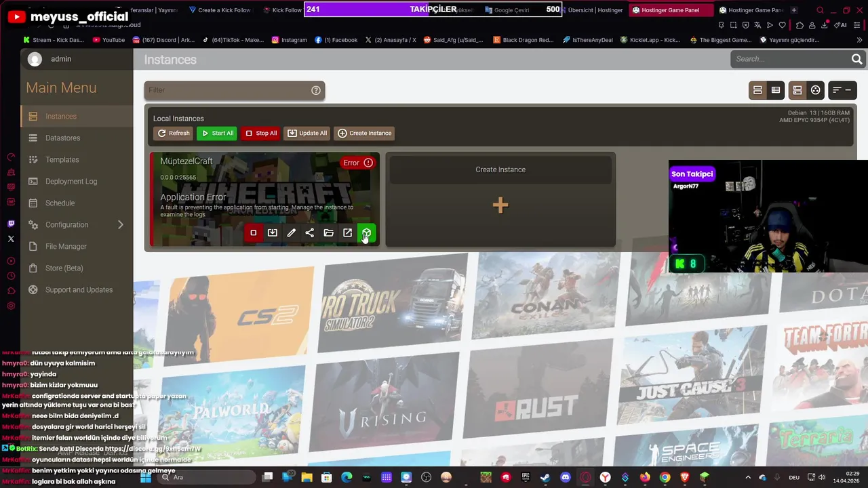Expand the Configuration submenu arrow

121,225
